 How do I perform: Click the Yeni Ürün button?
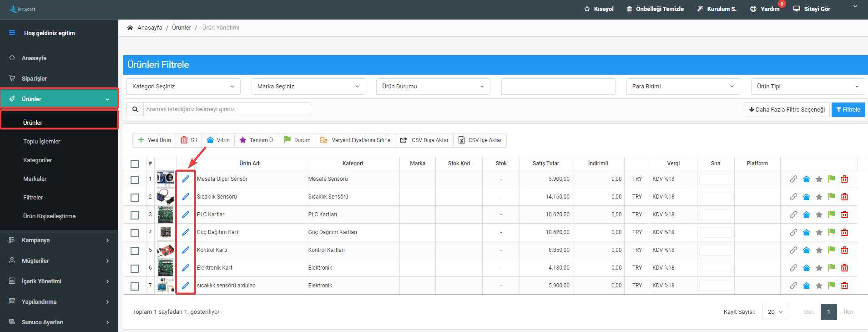pyautogui.click(x=154, y=140)
